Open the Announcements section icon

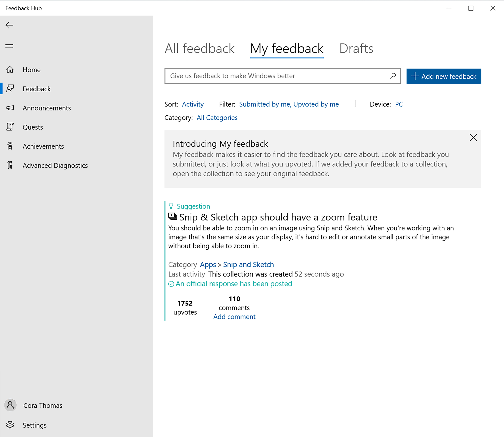(11, 108)
